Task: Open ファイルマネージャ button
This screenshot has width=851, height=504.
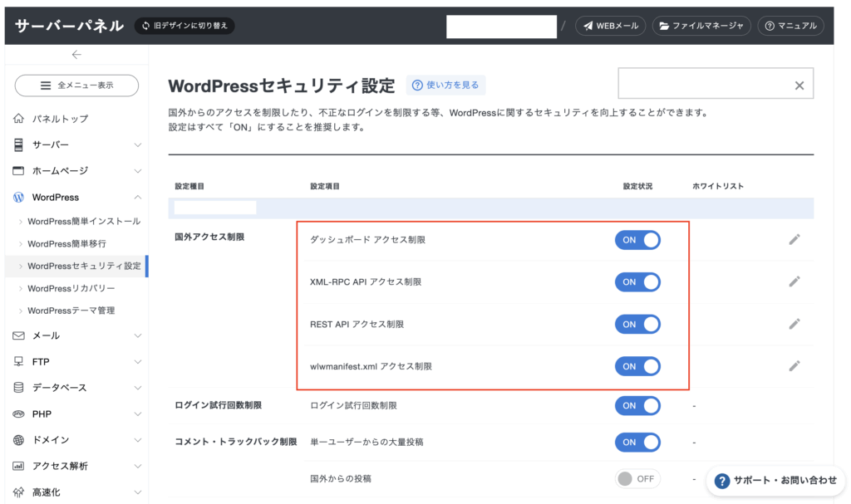Action: tap(701, 26)
